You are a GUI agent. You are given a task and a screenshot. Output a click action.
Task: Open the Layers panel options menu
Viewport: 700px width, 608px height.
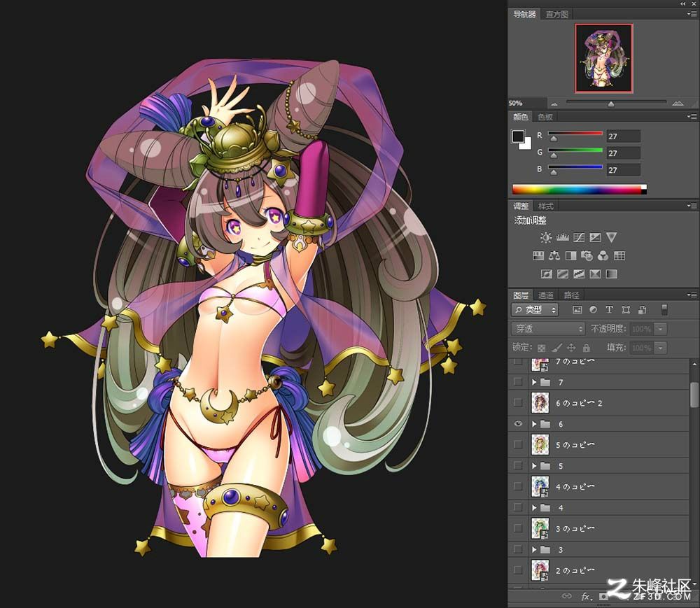coord(692,295)
